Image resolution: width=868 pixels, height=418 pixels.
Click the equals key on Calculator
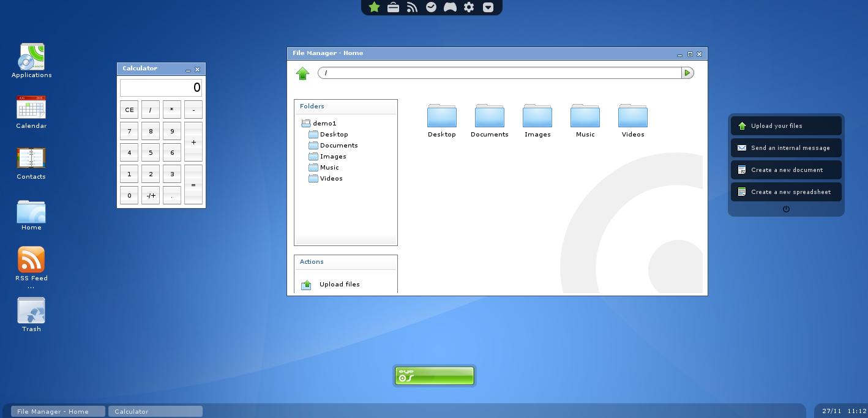(193, 185)
